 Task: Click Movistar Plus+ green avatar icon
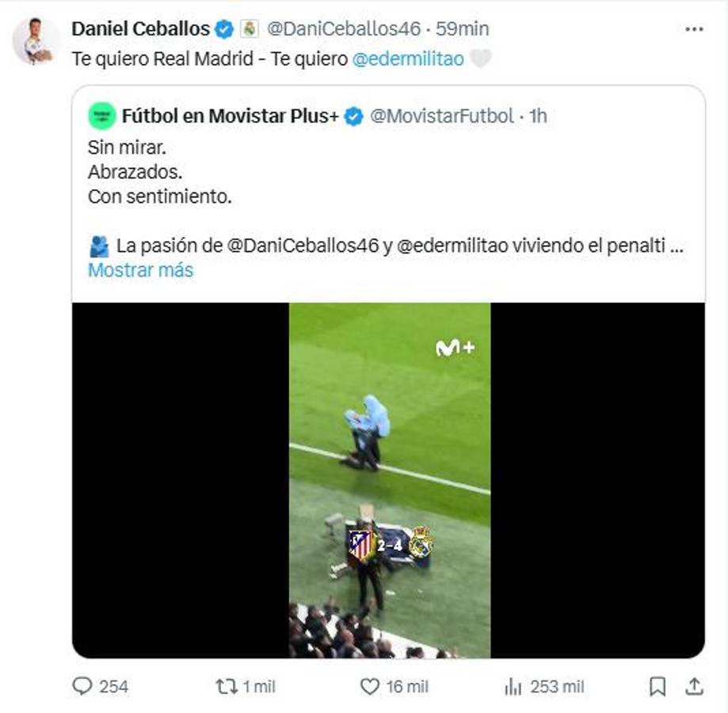click(x=102, y=116)
